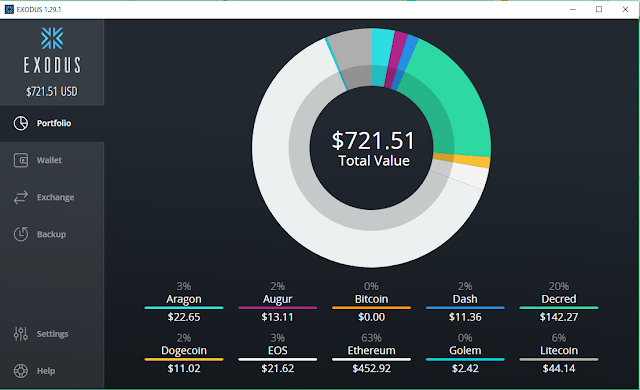Click the $13.11 Augur value
The image size is (640, 390).
point(278,317)
